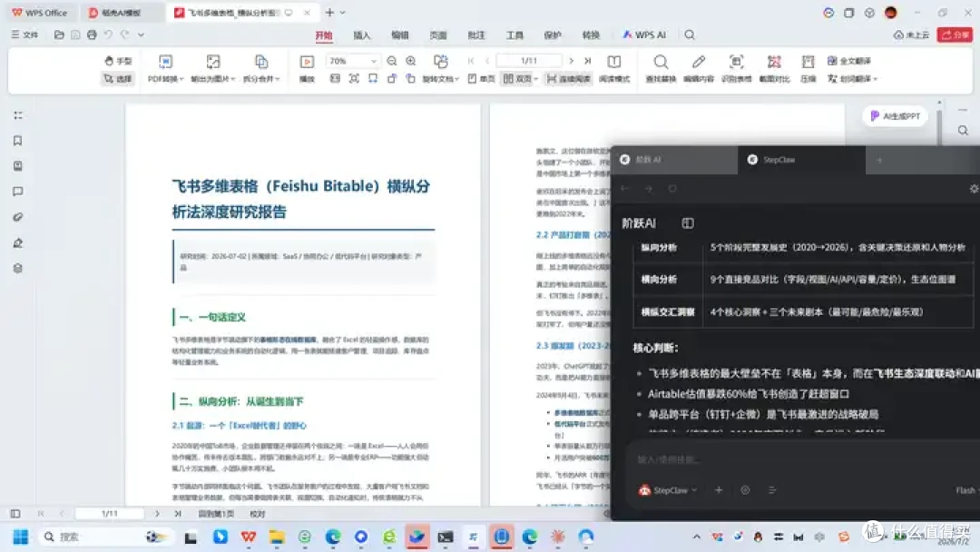Zoom out with the magnifier minus icon
Screen dimensions: 980x552
tap(392, 61)
